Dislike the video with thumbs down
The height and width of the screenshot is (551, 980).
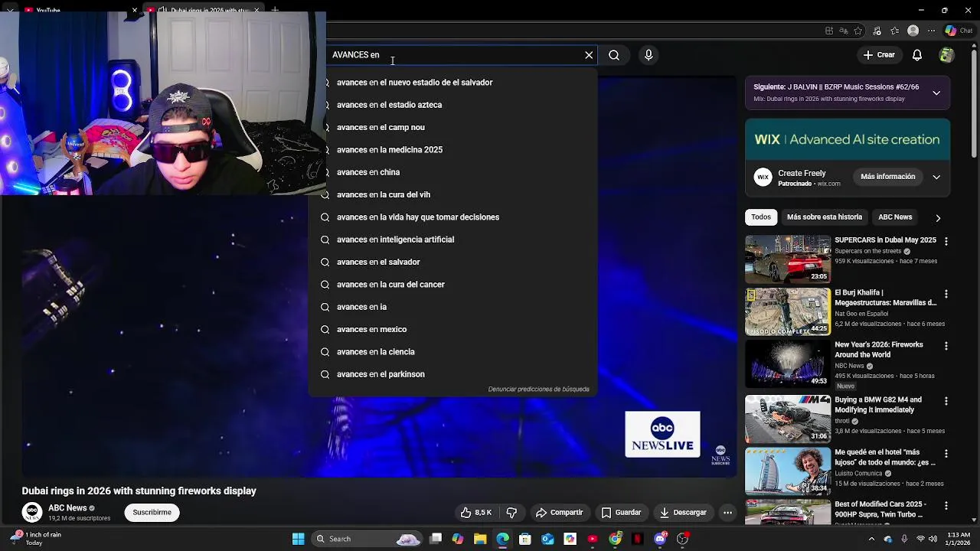click(x=511, y=513)
